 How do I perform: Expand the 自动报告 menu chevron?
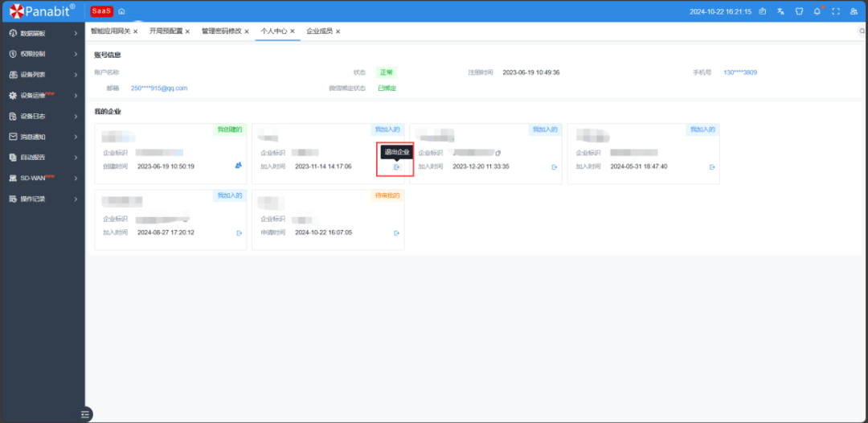(76, 158)
